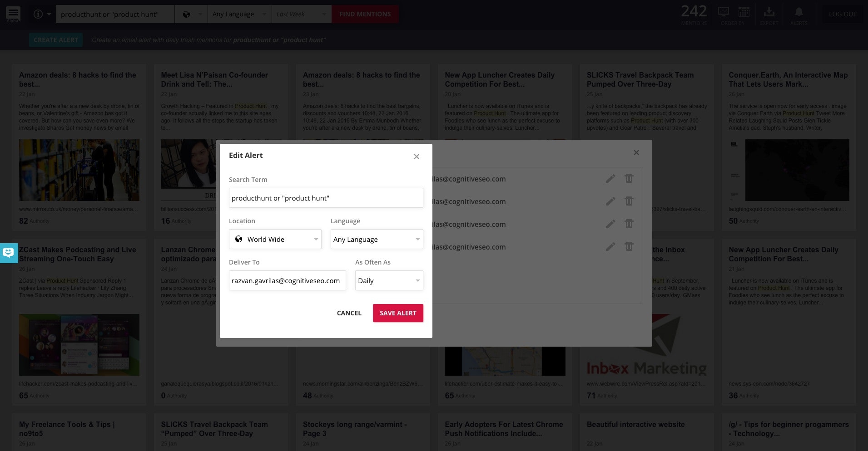Open the chat feedback widget on left edge
Viewport: 868px width, 451px height.
pos(9,253)
